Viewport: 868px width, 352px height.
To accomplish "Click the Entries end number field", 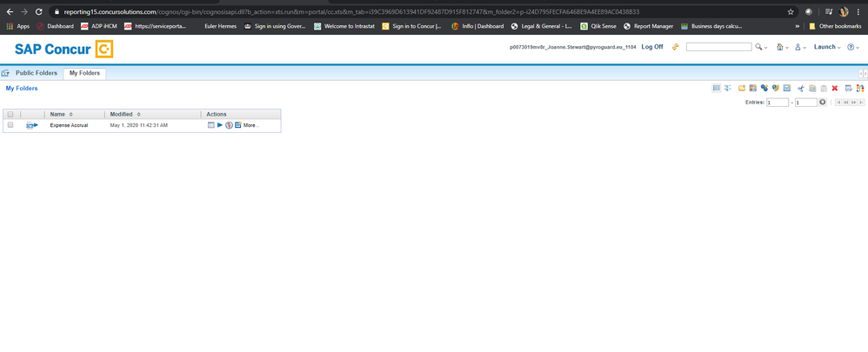I will point(806,103).
